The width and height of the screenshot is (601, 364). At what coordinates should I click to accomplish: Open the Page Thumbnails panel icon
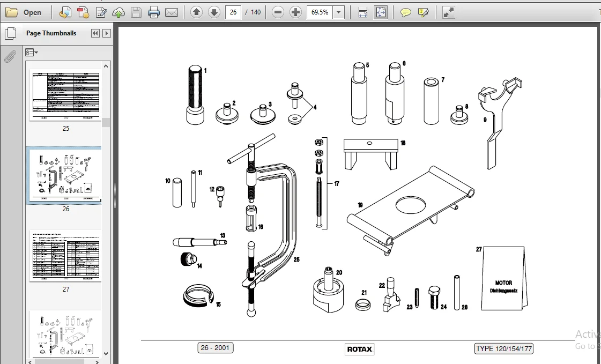pos(10,33)
